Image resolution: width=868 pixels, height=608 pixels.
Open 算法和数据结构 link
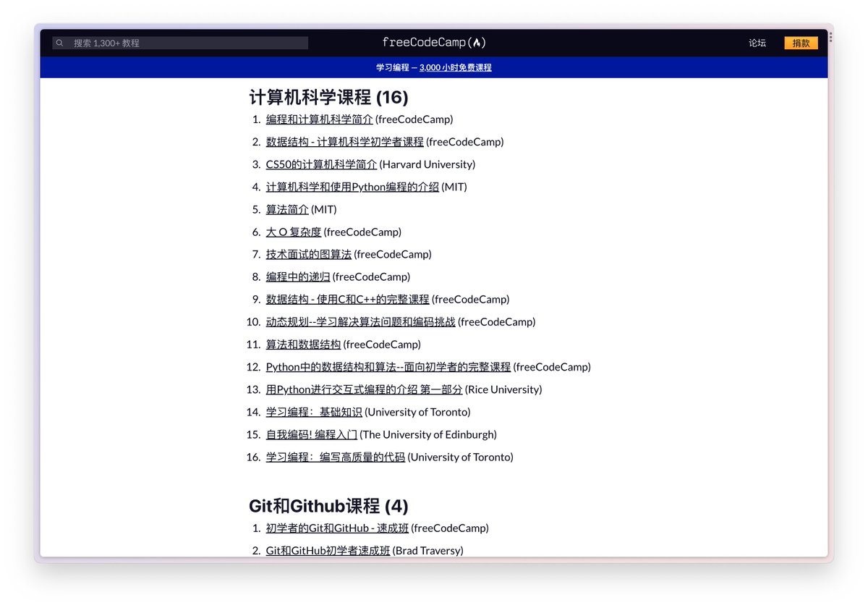click(x=303, y=344)
